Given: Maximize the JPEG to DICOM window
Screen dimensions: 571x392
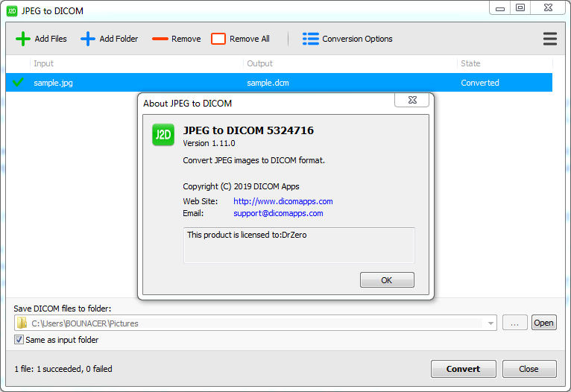Looking at the screenshot, I should [520, 8].
